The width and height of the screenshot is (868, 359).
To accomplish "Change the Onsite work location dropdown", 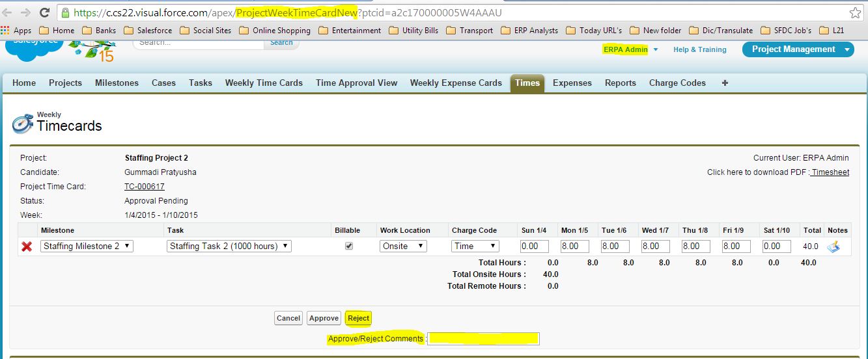I will click(403, 246).
